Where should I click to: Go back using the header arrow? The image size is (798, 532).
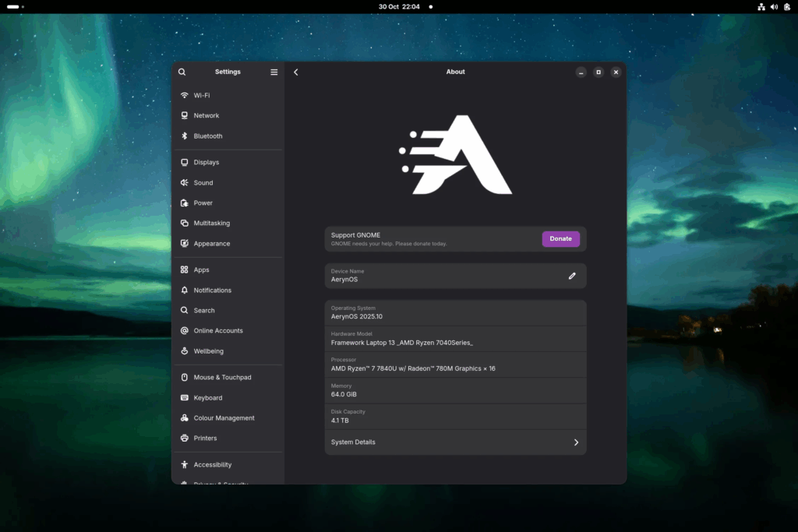pos(296,72)
